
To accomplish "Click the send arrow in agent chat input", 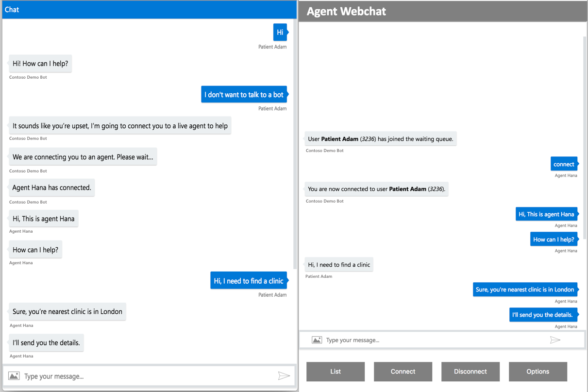I will 555,340.
